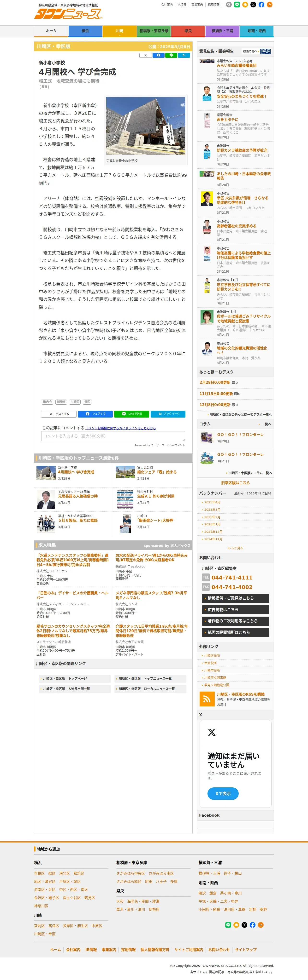Share via small LINE button under date bar
This screenshot has width=308, height=980.
point(171,55)
